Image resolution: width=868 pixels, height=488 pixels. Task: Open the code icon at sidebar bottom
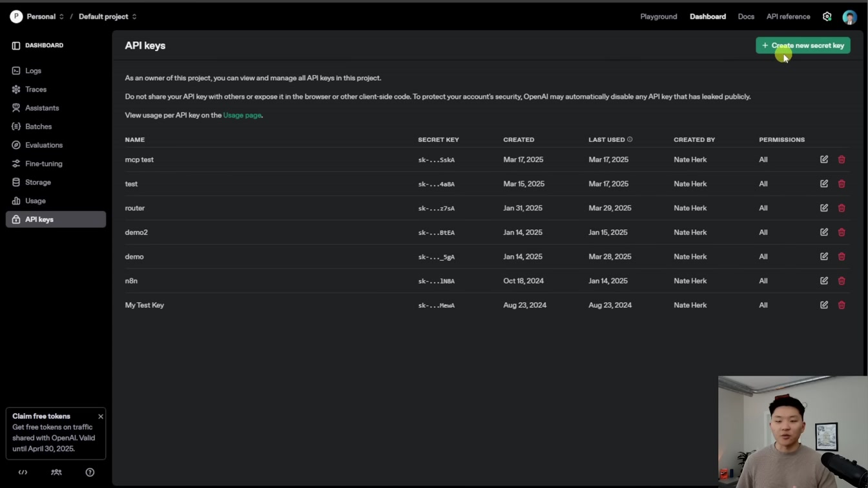[23, 473]
